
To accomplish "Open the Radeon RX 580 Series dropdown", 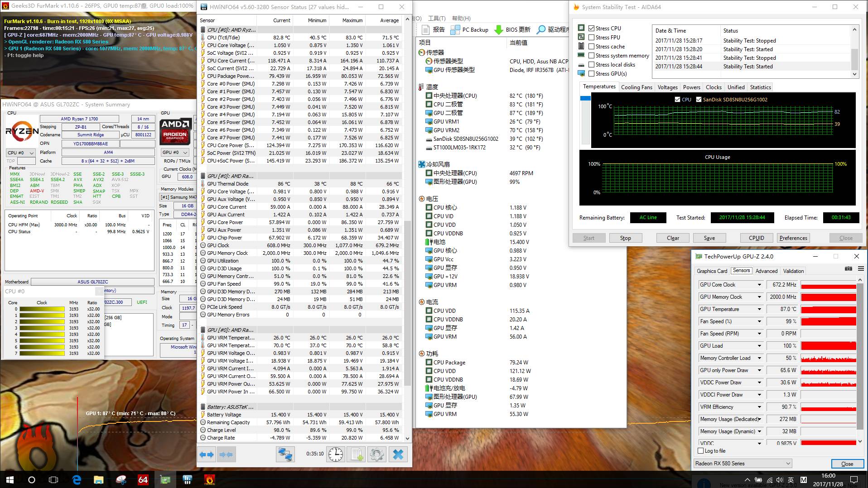I will coord(789,463).
